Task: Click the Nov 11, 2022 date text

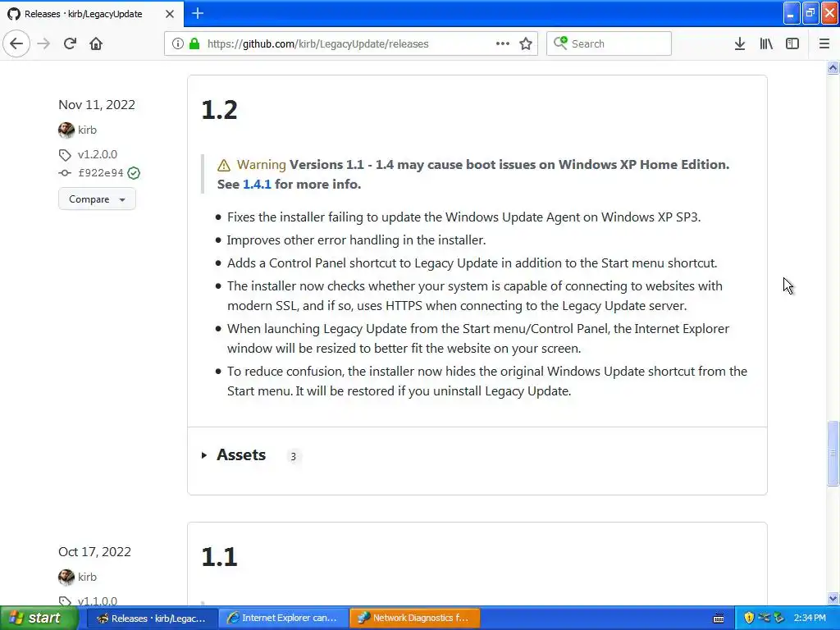Action: [97, 105]
